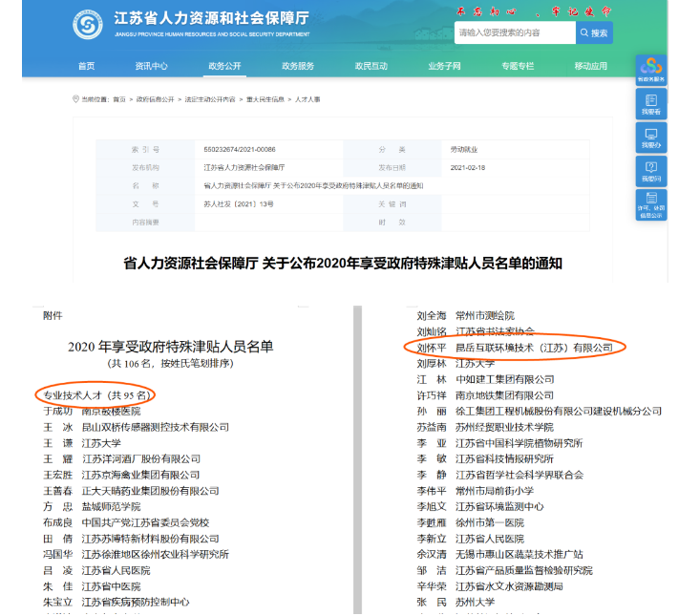Click 人才人事 breadcrumb link
Image resolution: width=700 pixels, height=616 pixels.
click(x=308, y=98)
